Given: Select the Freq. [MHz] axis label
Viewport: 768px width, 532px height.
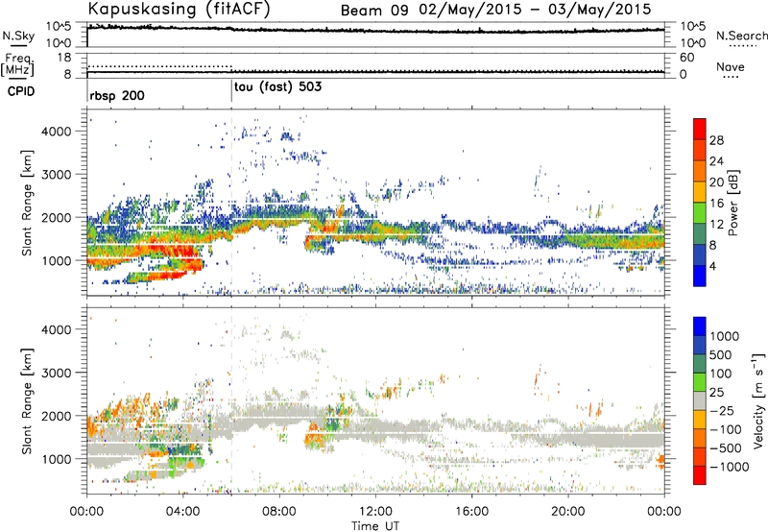Looking at the screenshot, I should [17, 65].
